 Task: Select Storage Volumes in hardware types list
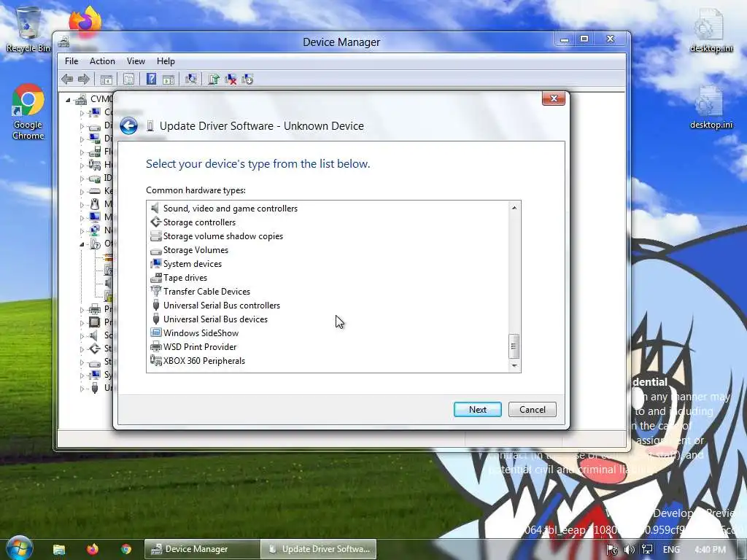pyautogui.click(x=196, y=250)
